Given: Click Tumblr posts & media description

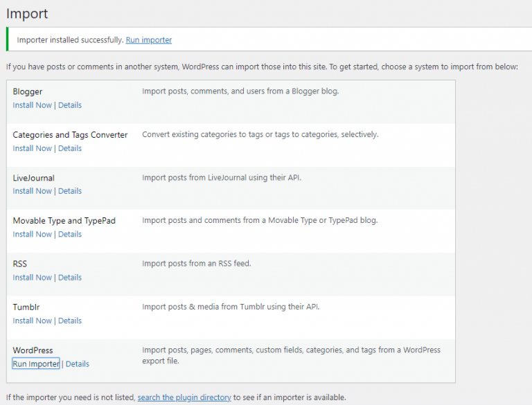Looking at the screenshot, I should [x=231, y=307].
